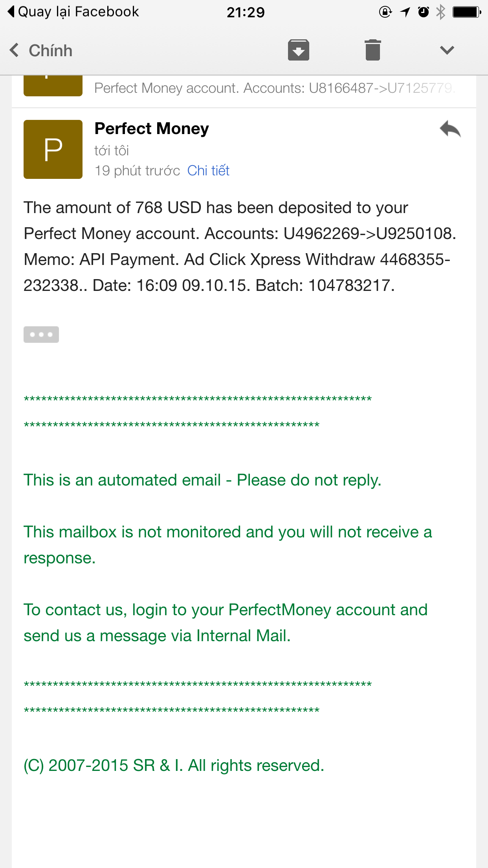488x868 pixels.
Task: Tap the location arrow status icon
Action: coord(405,12)
